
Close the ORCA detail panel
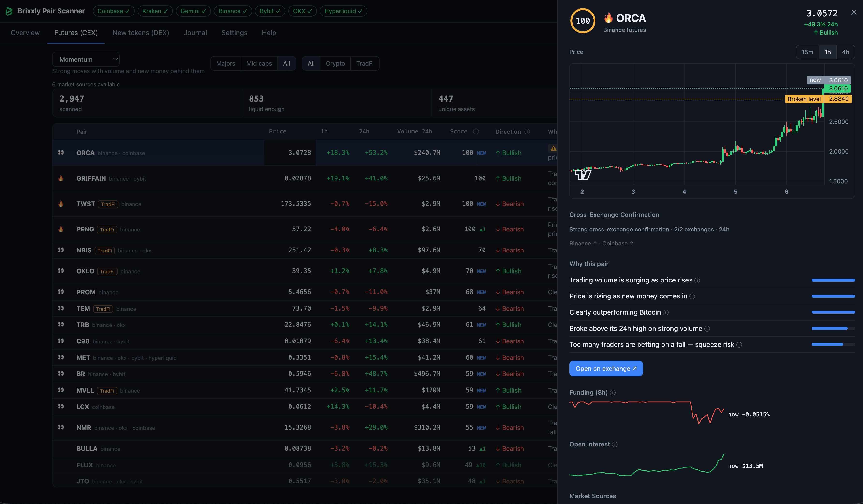(854, 12)
